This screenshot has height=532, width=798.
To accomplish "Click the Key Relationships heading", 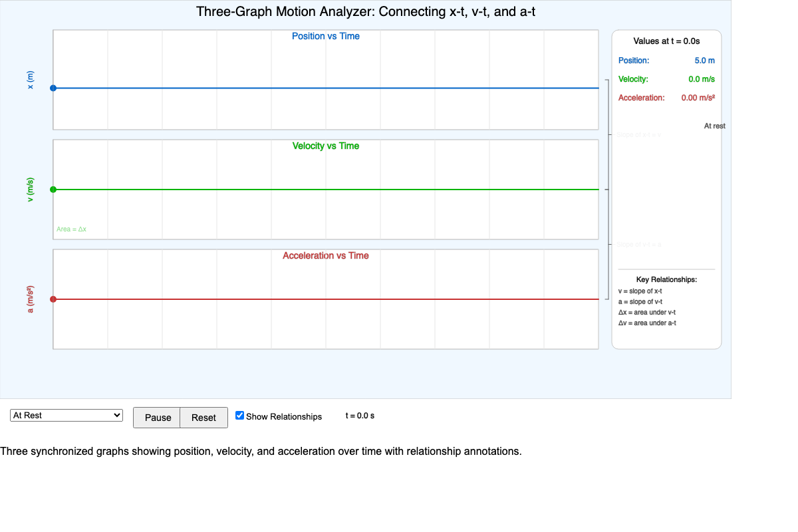I will coord(666,279).
